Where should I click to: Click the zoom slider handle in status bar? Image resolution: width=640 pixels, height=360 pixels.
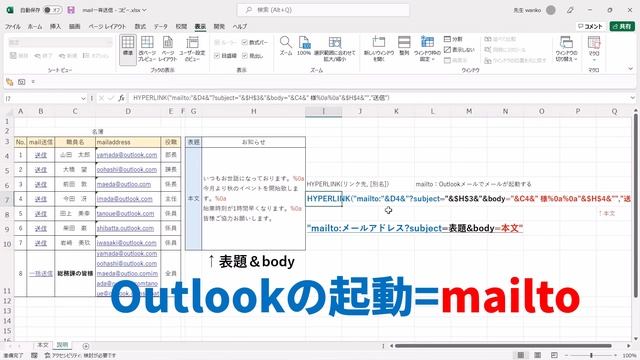(x=591, y=356)
